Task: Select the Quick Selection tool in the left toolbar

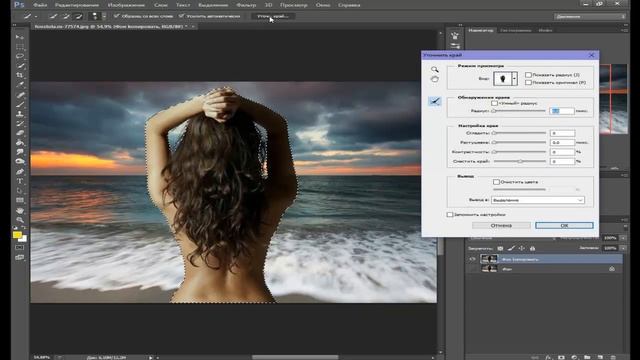Action: [20, 66]
